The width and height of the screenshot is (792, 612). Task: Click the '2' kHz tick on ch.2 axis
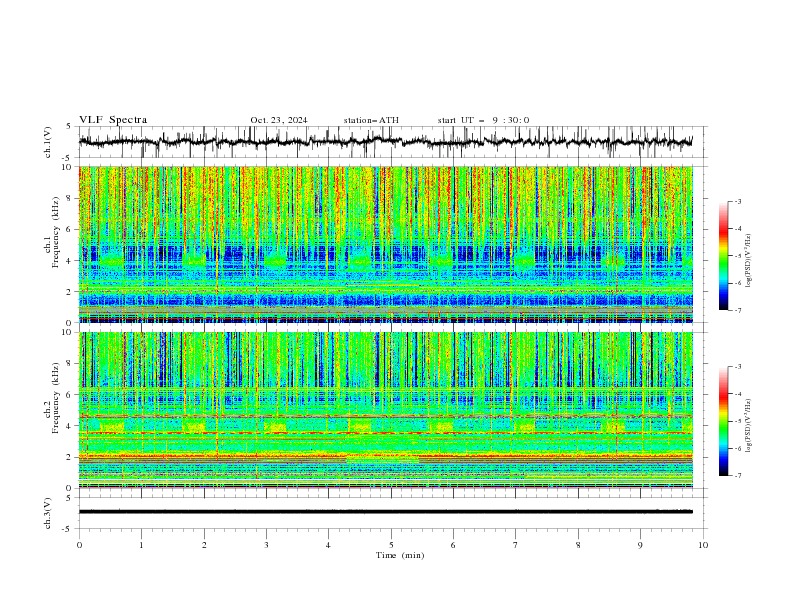[x=70, y=457]
